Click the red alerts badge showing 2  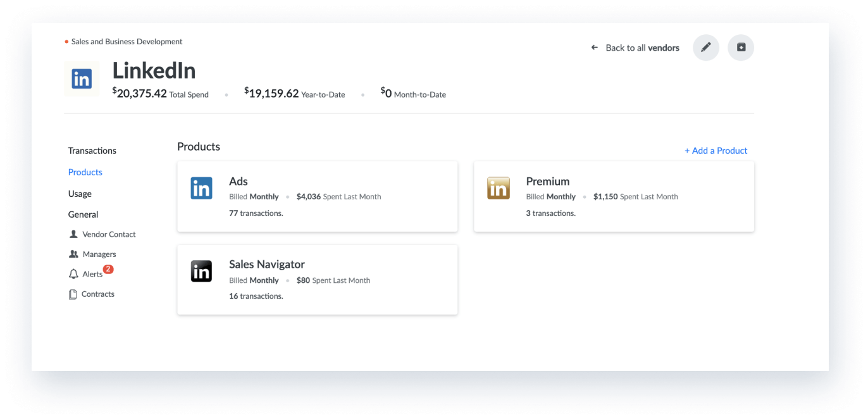click(108, 269)
